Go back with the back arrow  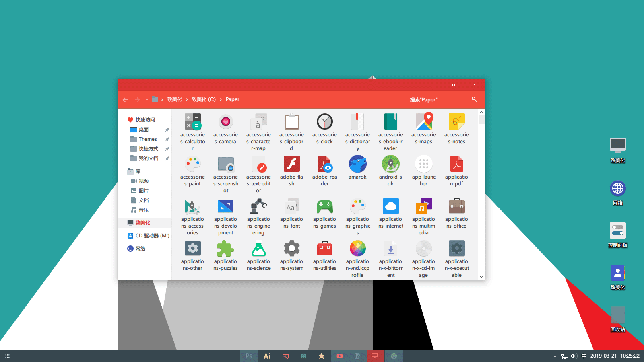(x=125, y=99)
